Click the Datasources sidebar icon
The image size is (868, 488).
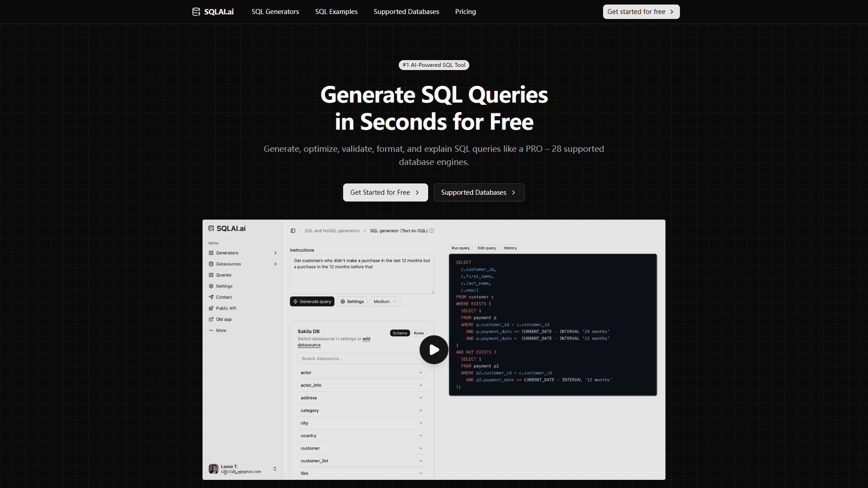[x=211, y=264]
